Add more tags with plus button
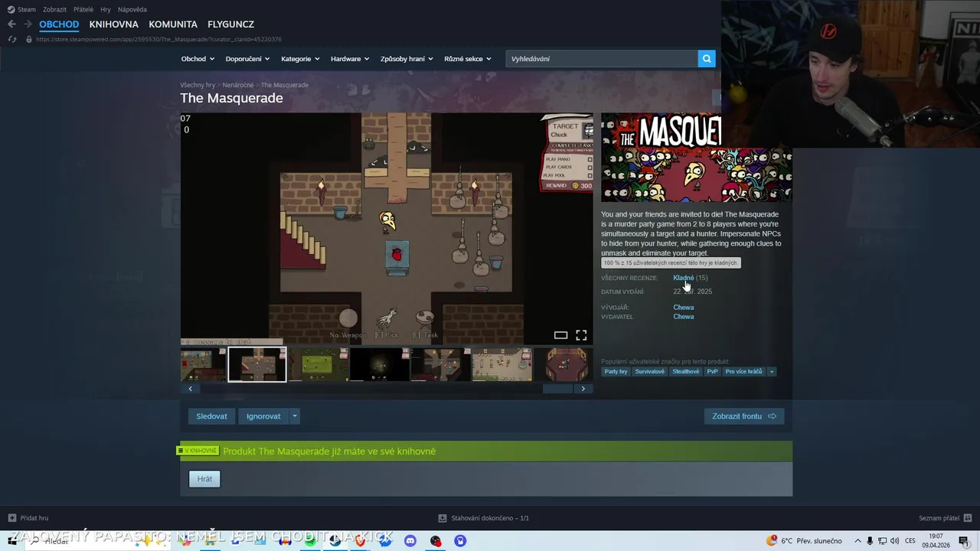This screenshot has height=551, width=980. (772, 371)
